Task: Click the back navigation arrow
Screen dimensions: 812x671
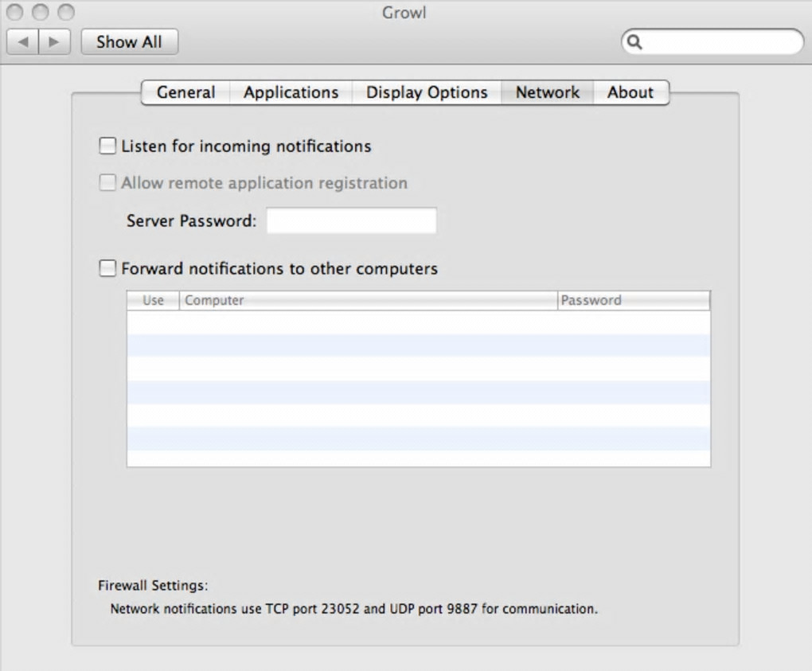Action: click(x=23, y=41)
